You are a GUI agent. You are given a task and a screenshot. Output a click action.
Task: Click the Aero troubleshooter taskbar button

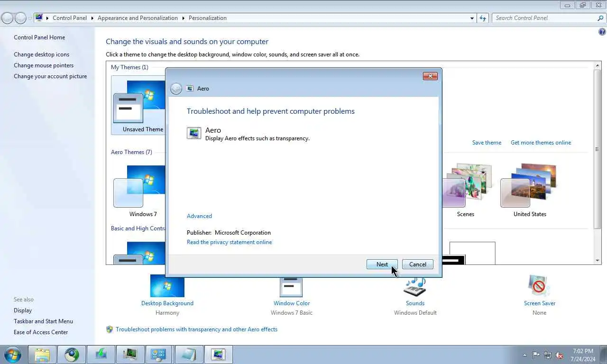pos(218,355)
